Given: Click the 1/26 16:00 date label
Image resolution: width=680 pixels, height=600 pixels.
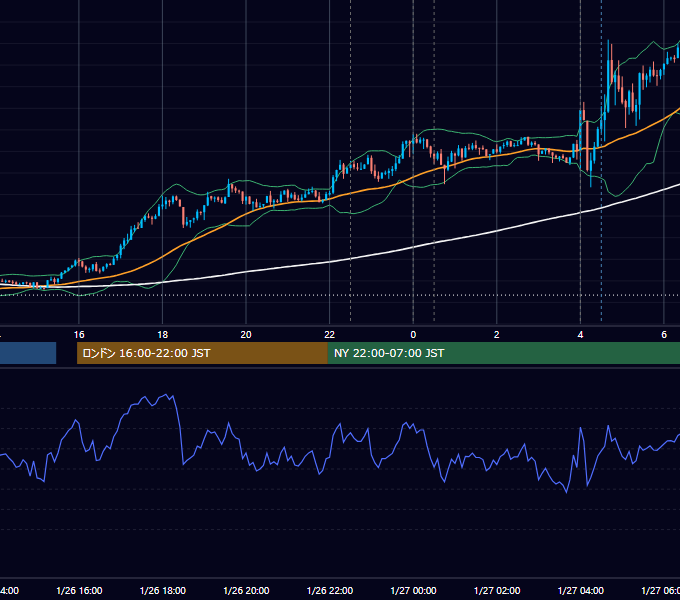Looking at the screenshot, I should pos(79,590).
